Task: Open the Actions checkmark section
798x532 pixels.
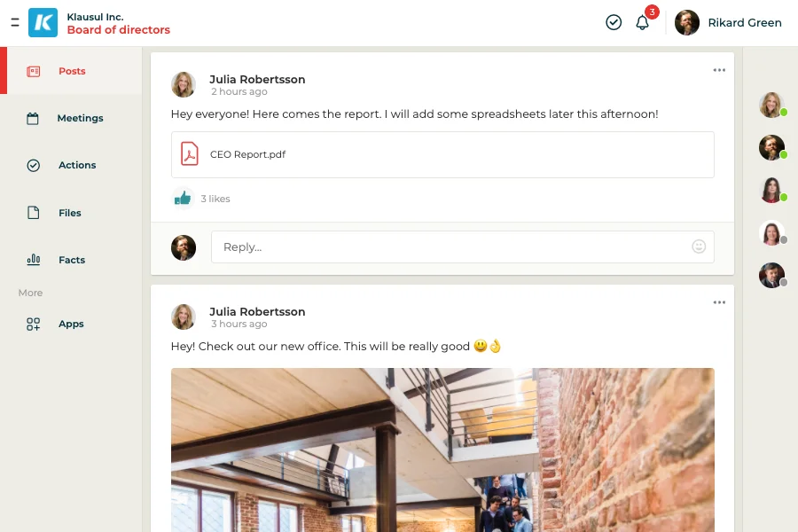Action: pyautogui.click(x=33, y=165)
